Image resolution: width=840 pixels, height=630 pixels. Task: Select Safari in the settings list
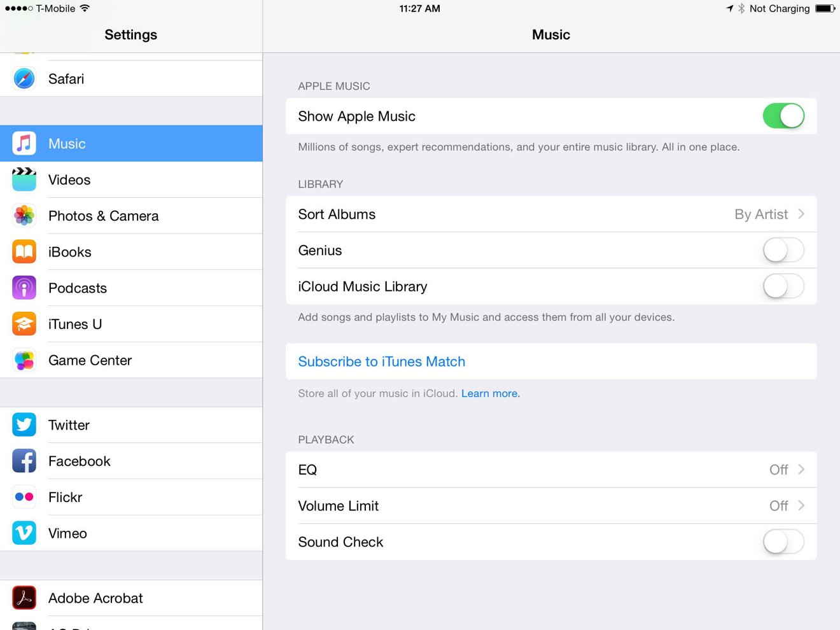click(131, 79)
